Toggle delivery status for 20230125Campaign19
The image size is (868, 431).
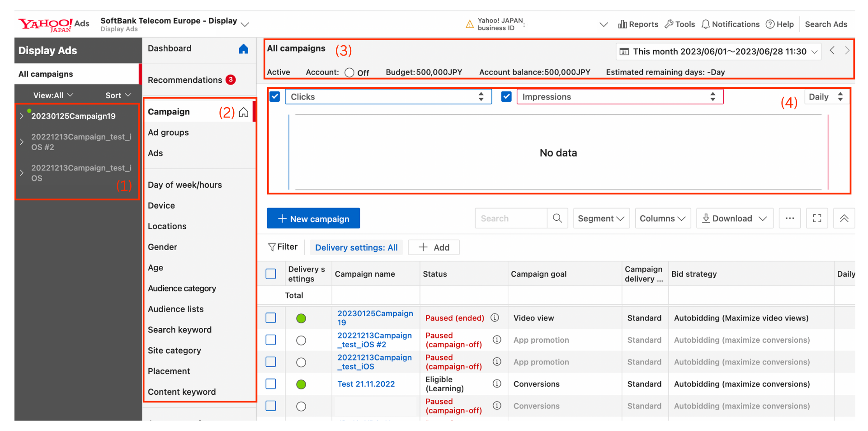[x=301, y=318]
